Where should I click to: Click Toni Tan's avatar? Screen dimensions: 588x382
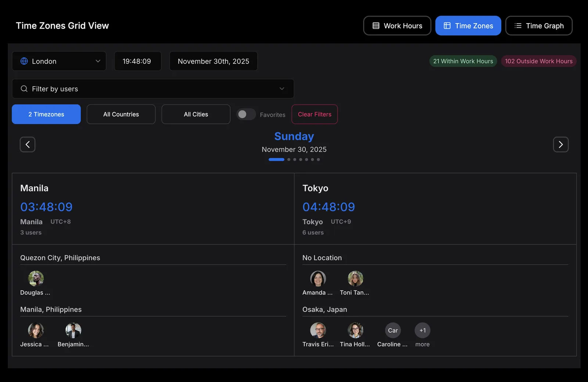356,279
